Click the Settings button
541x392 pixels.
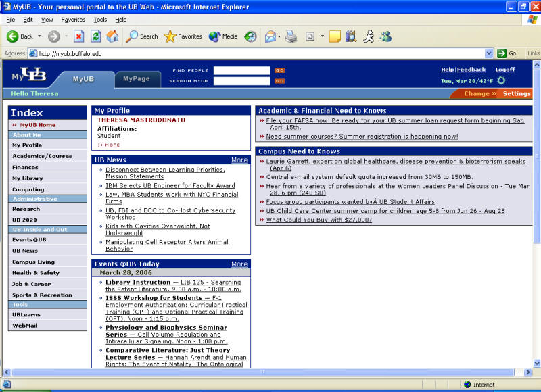coord(517,93)
